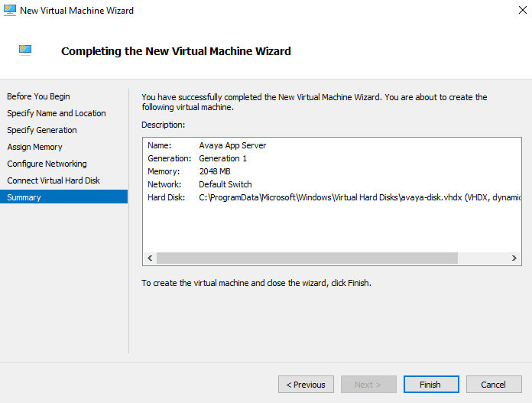Click the wizard icon in title bar
This screenshot has width=532, height=403.
click(9, 10)
